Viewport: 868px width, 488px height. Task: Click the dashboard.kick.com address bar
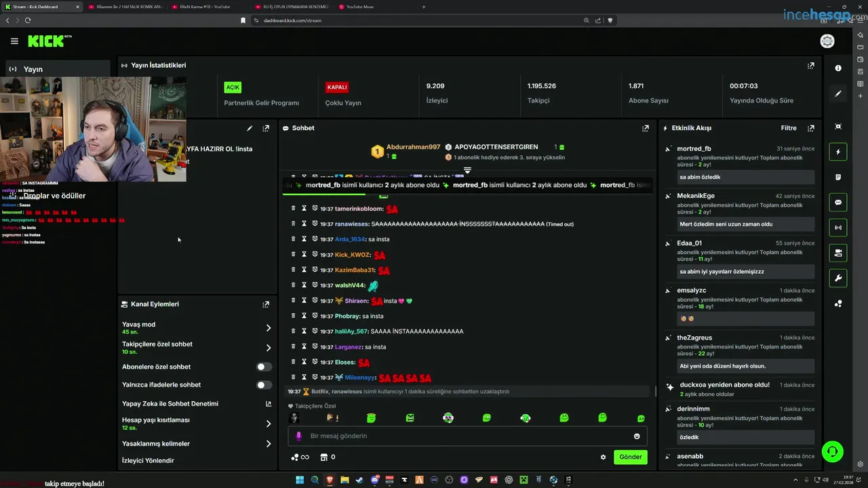click(414, 20)
